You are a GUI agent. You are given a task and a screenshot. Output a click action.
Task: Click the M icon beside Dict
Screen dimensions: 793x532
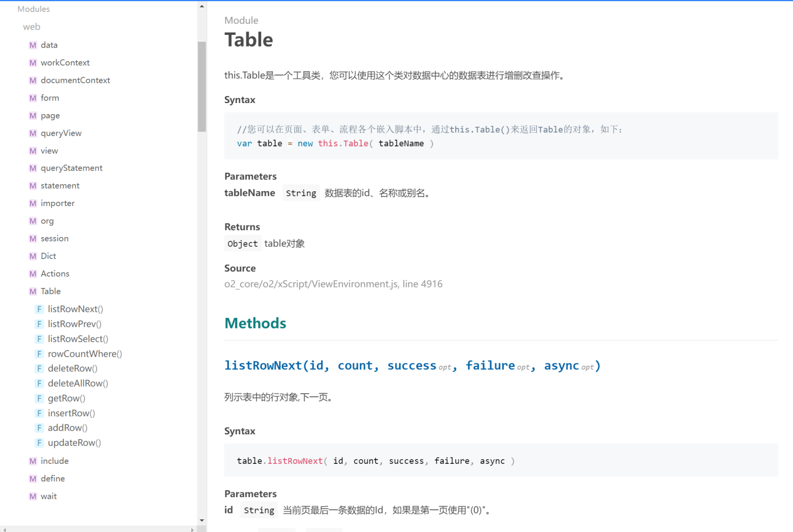pyautogui.click(x=33, y=256)
